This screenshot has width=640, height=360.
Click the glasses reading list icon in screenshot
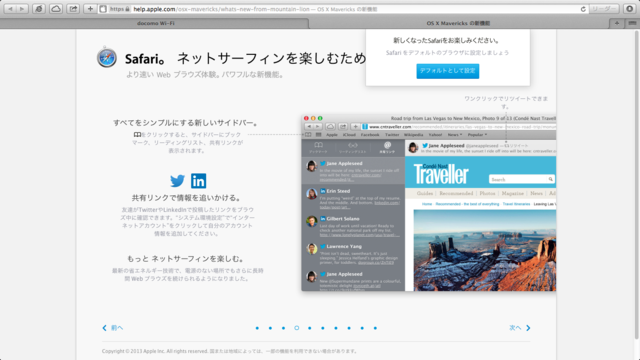(x=353, y=145)
